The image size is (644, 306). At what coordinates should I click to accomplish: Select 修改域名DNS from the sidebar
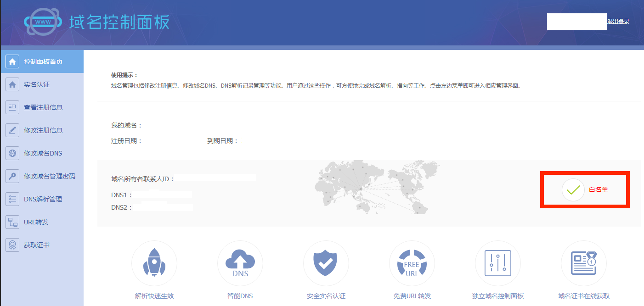pos(42,153)
